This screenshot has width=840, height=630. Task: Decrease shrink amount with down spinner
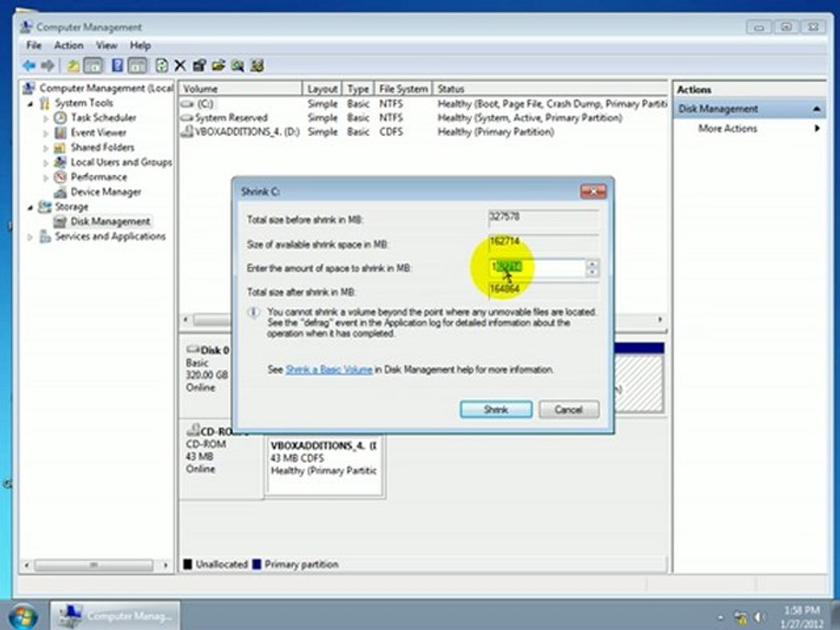pos(592,272)
